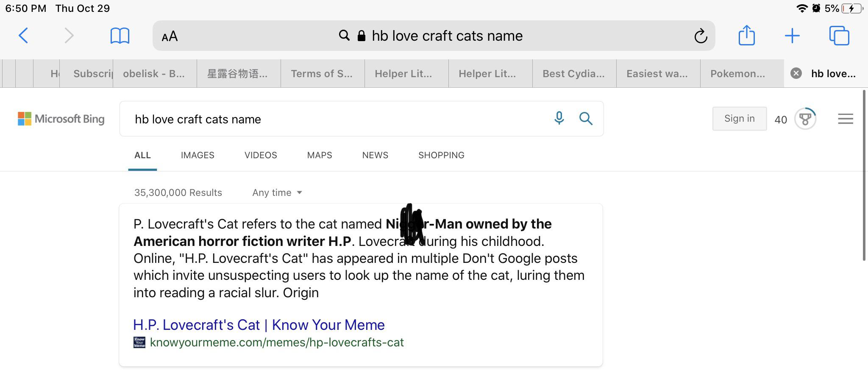Start voice search with the microphone icon
This screenshot has height=371, width=868.
coord(559,119)
